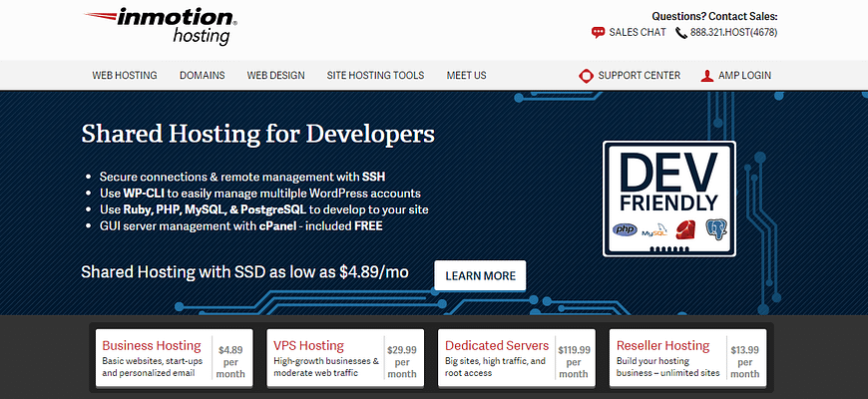
Task: Click 'Basic websites, start-ups and personalized email' description
Action: point(153,367)
